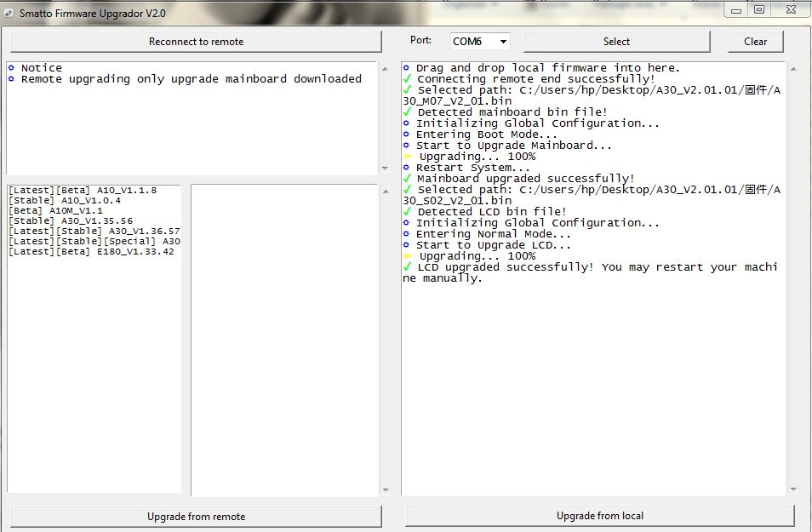Click log panel scrollbar down arrow
Viewport: 812px width, 532px height.
[794, 489]
